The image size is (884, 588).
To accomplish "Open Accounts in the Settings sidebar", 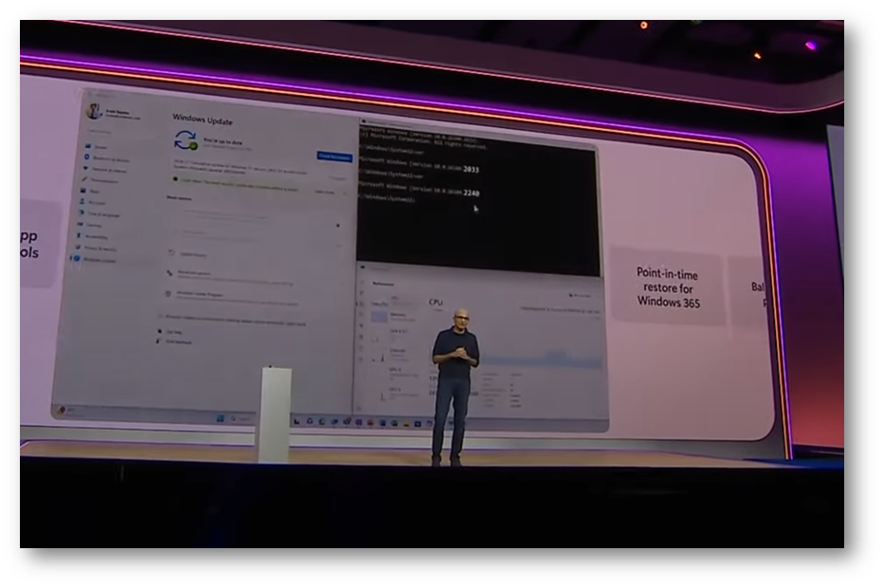I will [x=94, y=202].
